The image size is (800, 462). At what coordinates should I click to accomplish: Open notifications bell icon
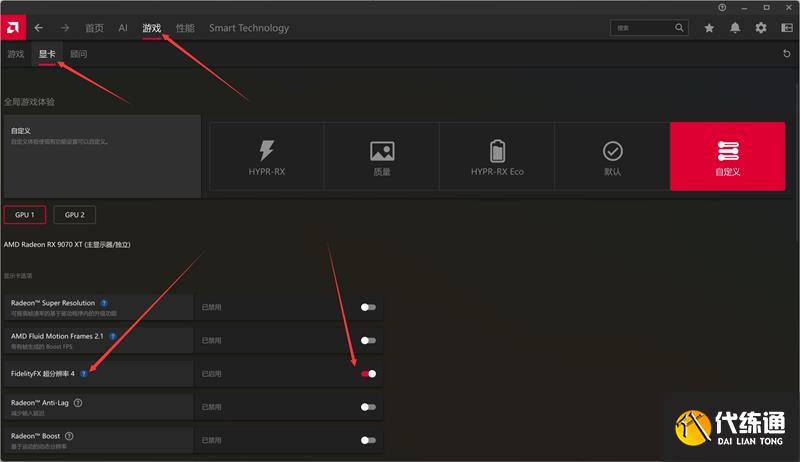(735, 28)
